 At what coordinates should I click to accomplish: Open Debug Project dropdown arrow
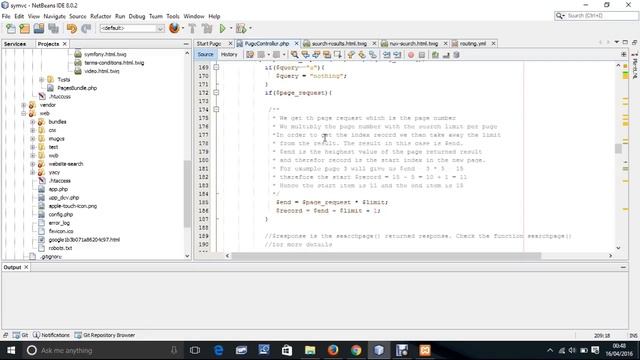[x=250, y=28]
